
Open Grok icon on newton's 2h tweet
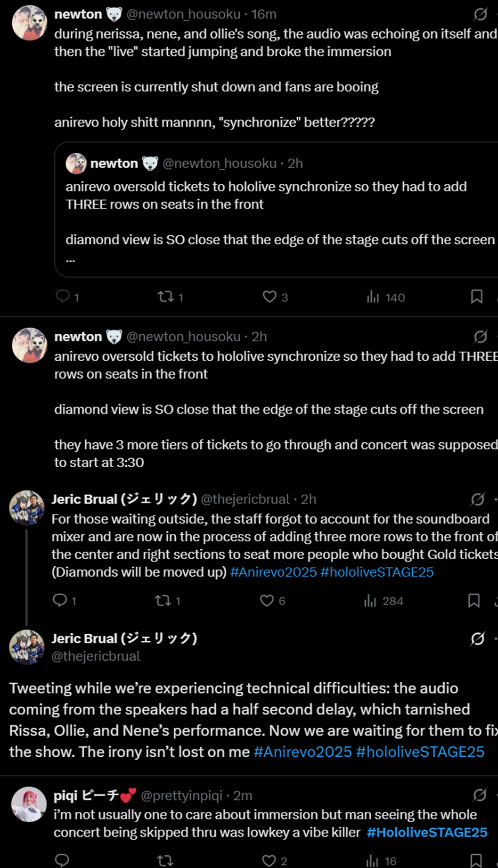480,337
